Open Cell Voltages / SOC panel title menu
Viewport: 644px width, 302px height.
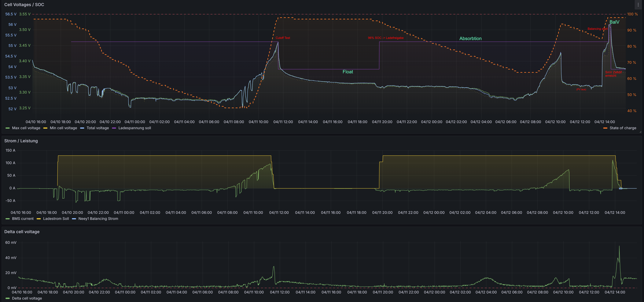pyautogui.click(x=24, y=5)
